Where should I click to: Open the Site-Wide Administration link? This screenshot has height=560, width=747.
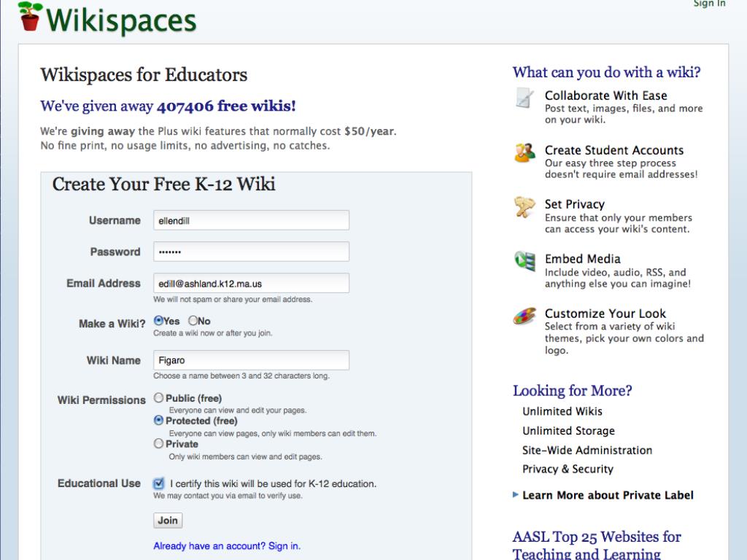point(587,450)
